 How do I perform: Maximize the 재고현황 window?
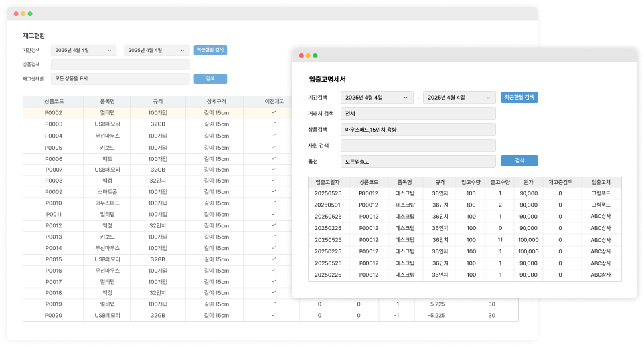pos(30,13)
